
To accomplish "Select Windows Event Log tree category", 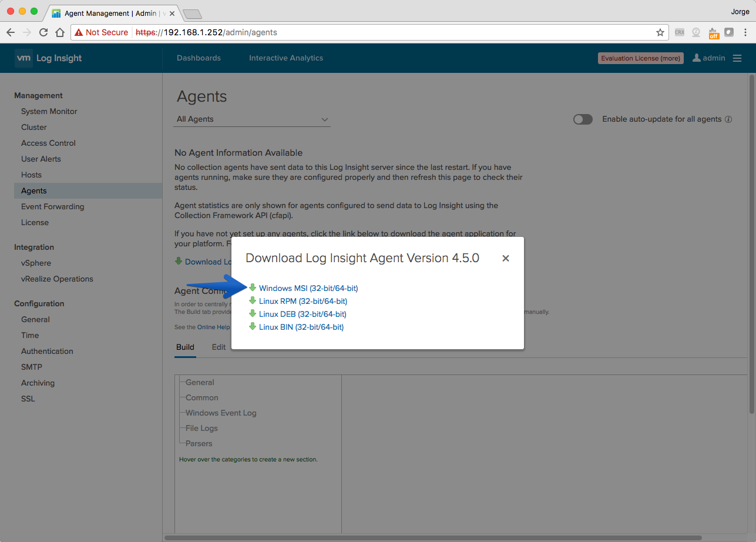I will pyautogui.click(x=221, y=413).
